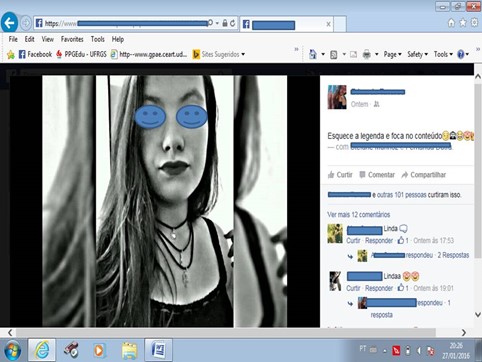Close the Facebook browser tab

point(328,24)
